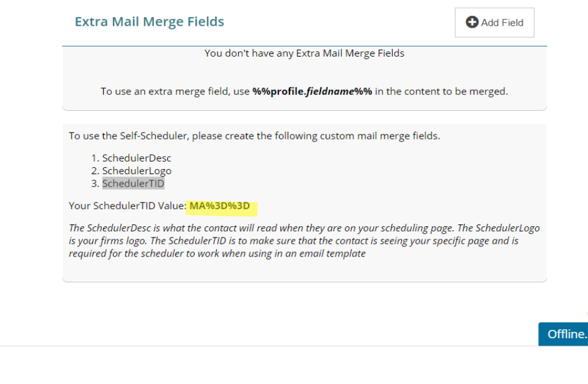Open the Offline chat widget

[563, 334]
